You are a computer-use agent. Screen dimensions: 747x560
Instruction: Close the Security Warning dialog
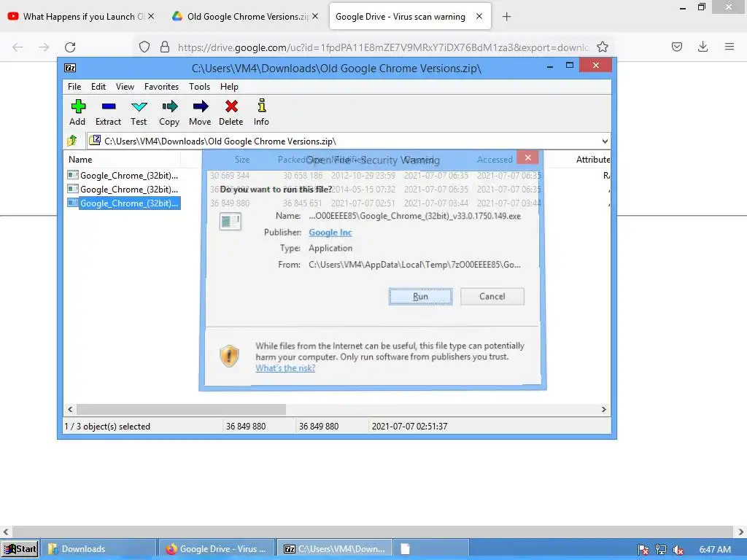coord(528,157)
